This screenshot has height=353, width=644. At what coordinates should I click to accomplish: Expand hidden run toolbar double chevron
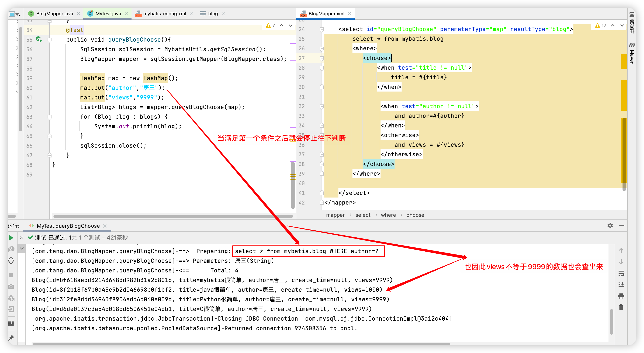[22, 238]
